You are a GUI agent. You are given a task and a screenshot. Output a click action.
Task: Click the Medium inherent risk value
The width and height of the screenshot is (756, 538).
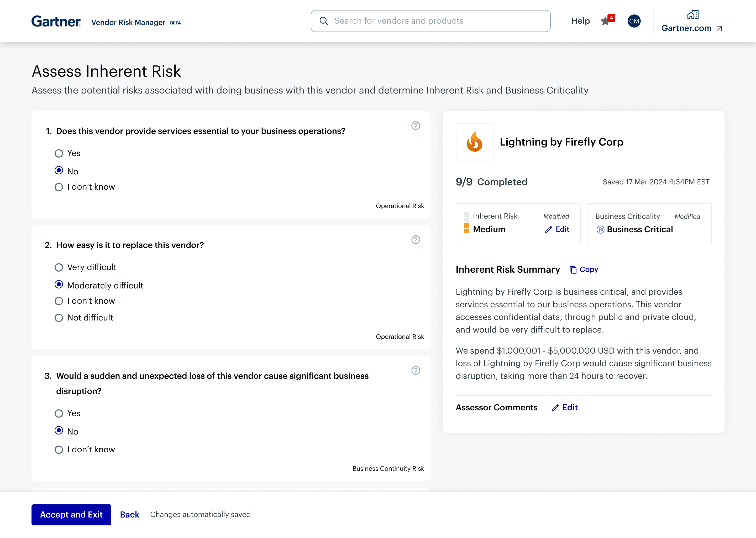pos(489,229)
